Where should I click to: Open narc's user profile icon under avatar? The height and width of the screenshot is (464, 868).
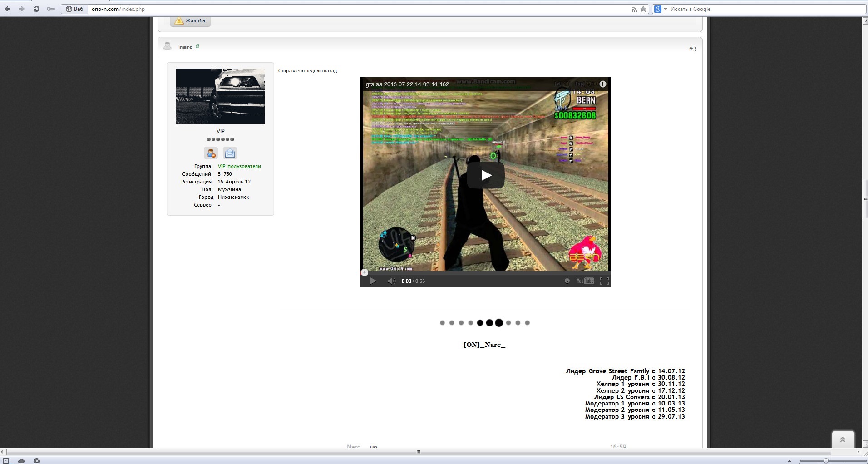click(211, 153)
